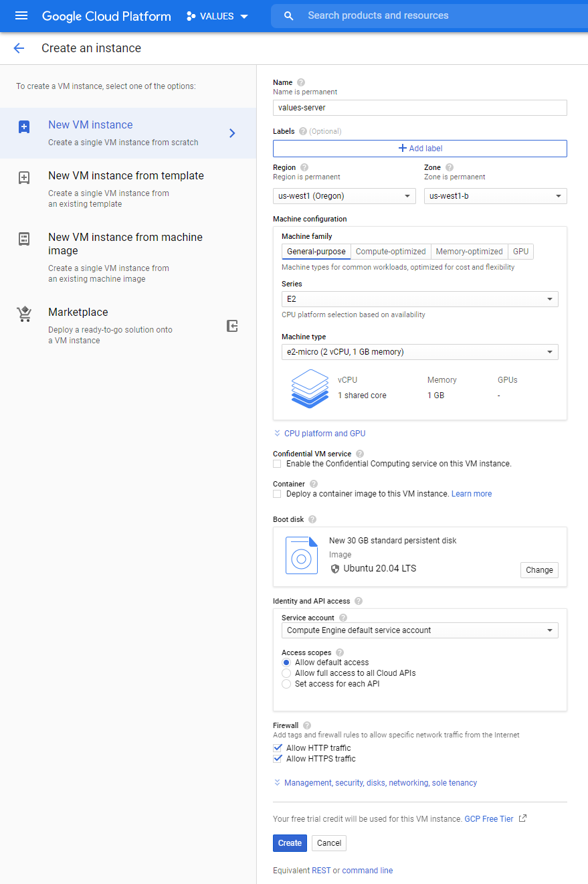Expand CPU platform and GPU section
This screenshot has width=588, height=884.
coord(320,434)
